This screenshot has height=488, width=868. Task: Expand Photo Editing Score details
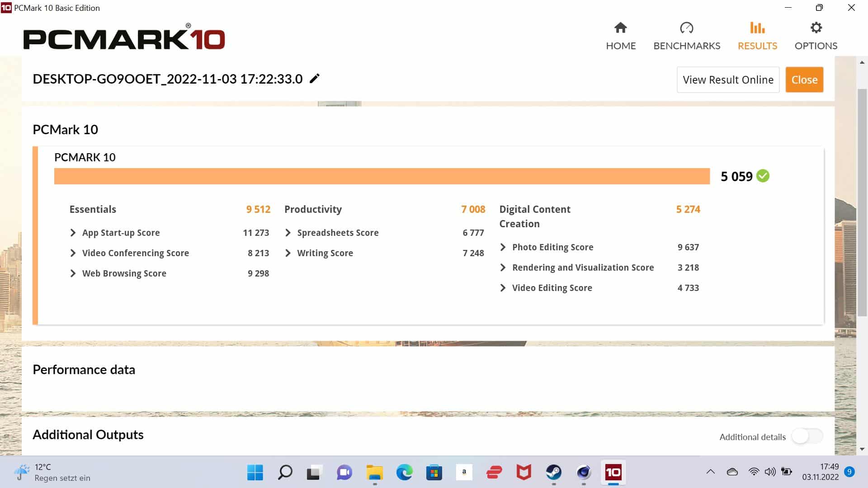point(503,247)
